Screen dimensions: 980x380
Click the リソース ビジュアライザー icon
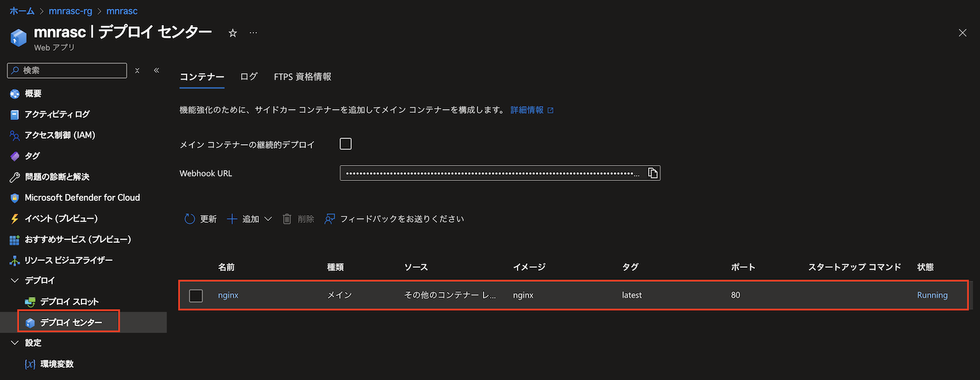[x=15, y=261]
